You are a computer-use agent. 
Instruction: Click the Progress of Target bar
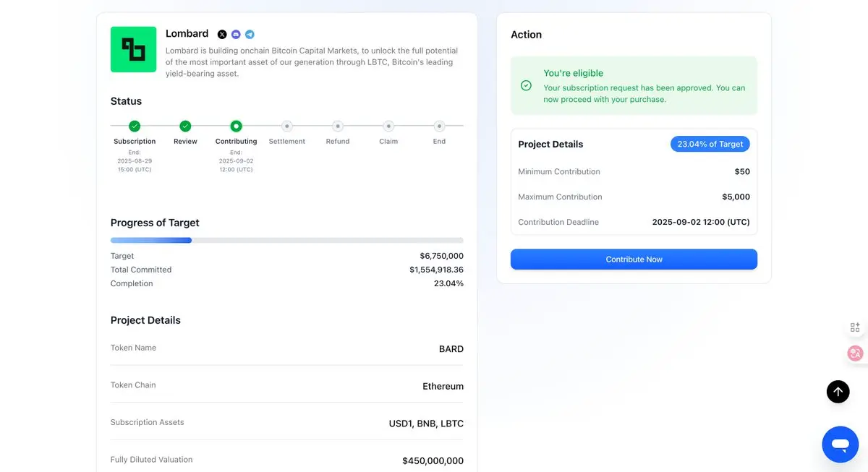(x=287, y=240)
